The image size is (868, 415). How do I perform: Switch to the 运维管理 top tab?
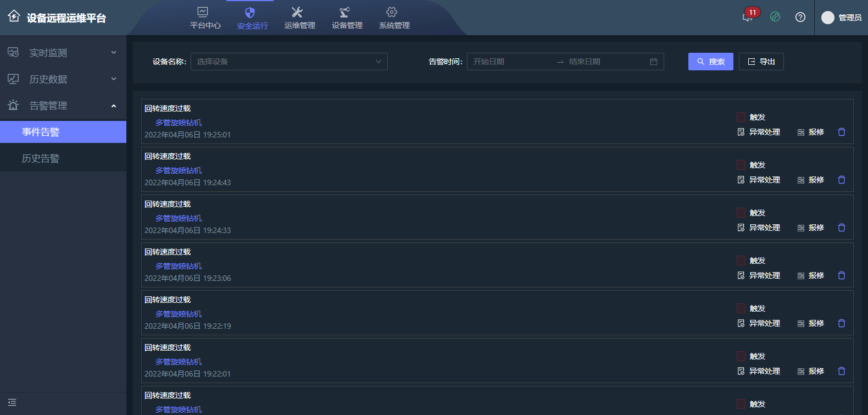click(x=299, y=18)
